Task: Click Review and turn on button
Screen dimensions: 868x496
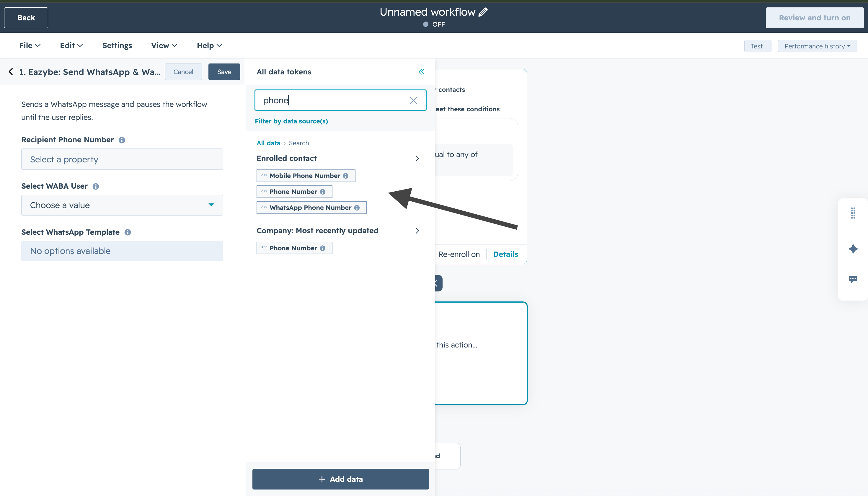Action: click(x=815, y=18)
